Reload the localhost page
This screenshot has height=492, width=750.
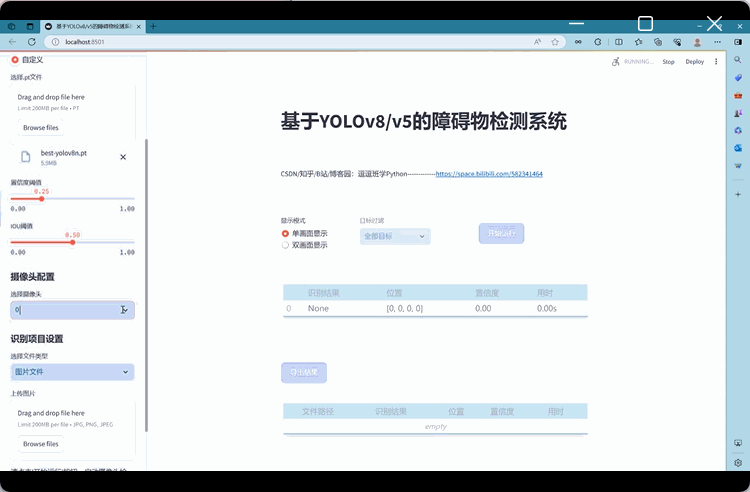tap(32, 42)
